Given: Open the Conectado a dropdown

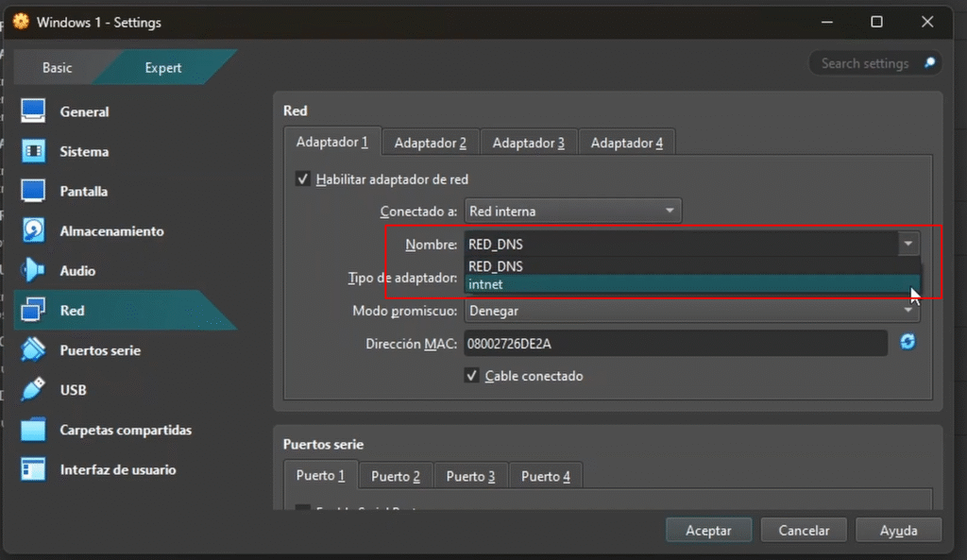Looking at the screenshot, I should [572, 212].
